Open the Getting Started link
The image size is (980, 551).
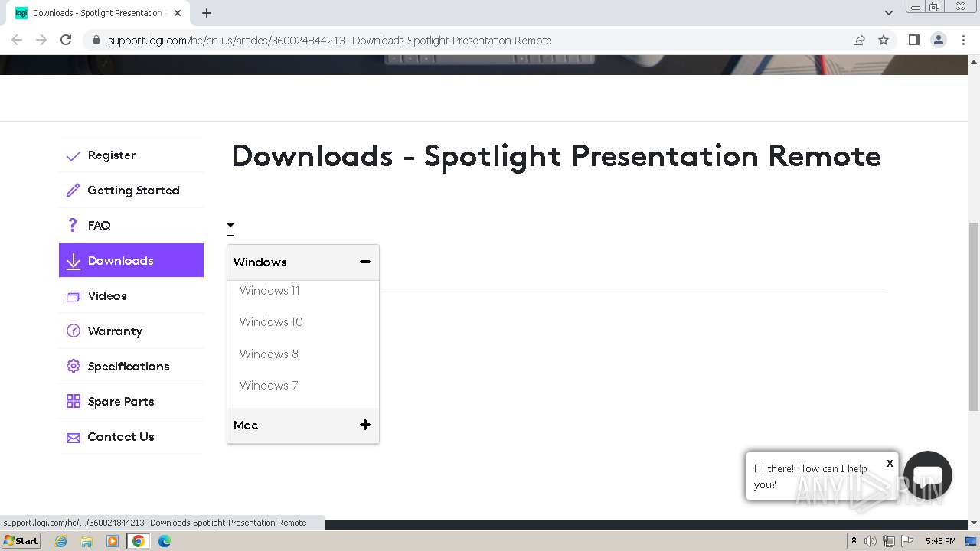(x=134, y=191)
